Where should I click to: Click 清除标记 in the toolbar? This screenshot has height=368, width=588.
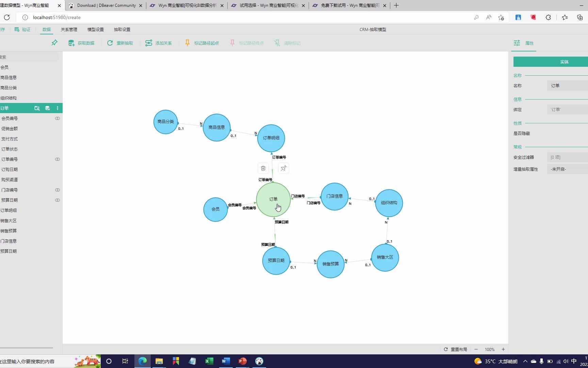click(288, 43)
